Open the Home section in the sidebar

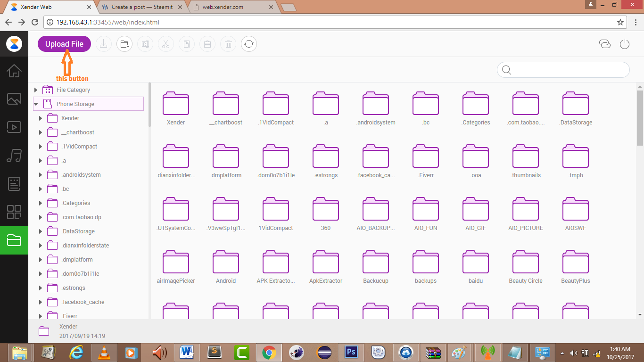click(x=14, y=71)
